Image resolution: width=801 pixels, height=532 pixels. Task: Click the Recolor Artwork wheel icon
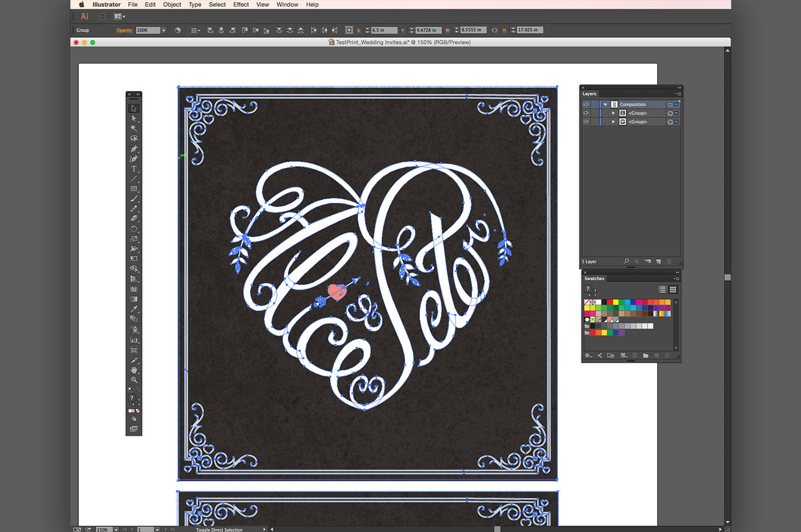[177, 30]
